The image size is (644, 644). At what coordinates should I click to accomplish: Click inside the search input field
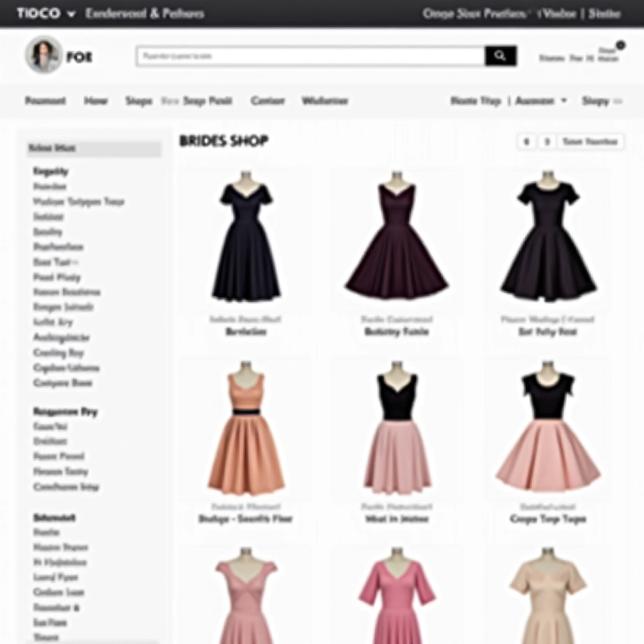(310, 56)
